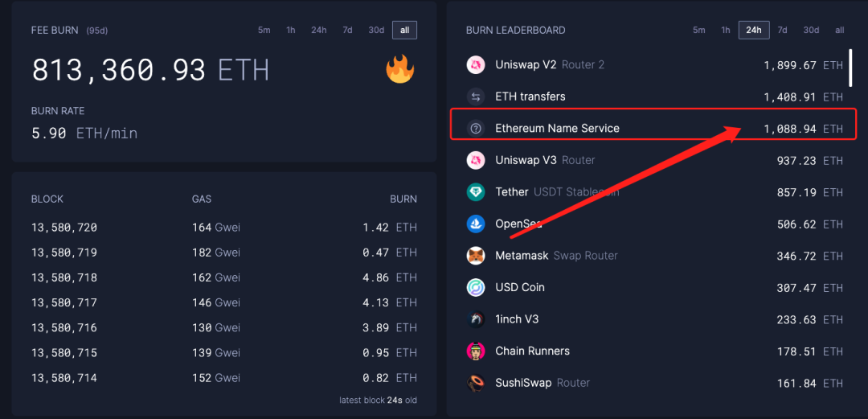Open block 13,580,720 details

point(64,228)
